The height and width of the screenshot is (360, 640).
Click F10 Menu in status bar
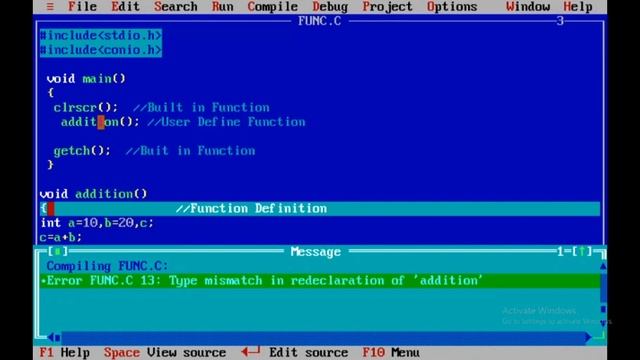391,352
